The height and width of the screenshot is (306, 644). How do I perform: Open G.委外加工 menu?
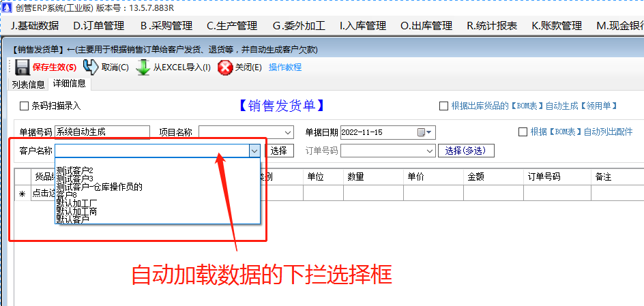coord(299,26)
